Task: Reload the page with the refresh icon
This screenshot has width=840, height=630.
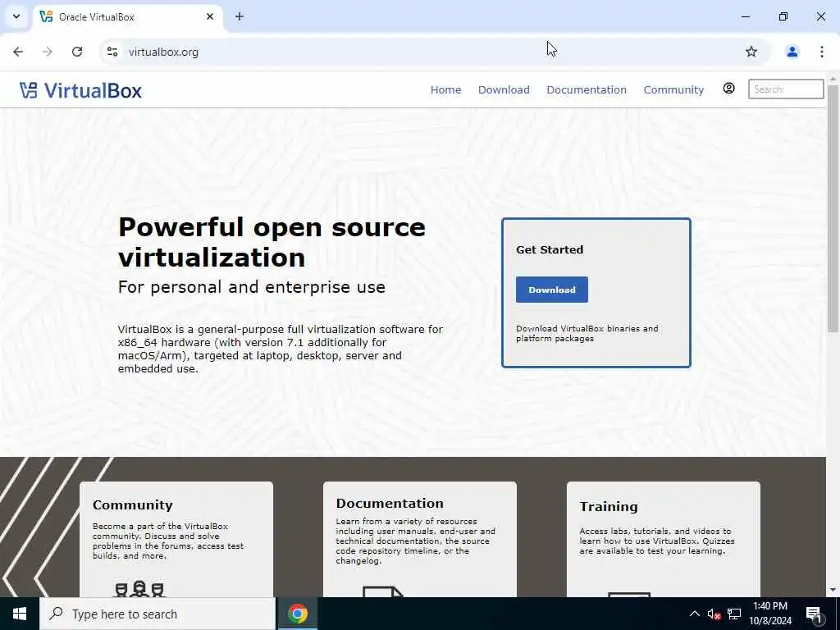Action: coord(77,52)
